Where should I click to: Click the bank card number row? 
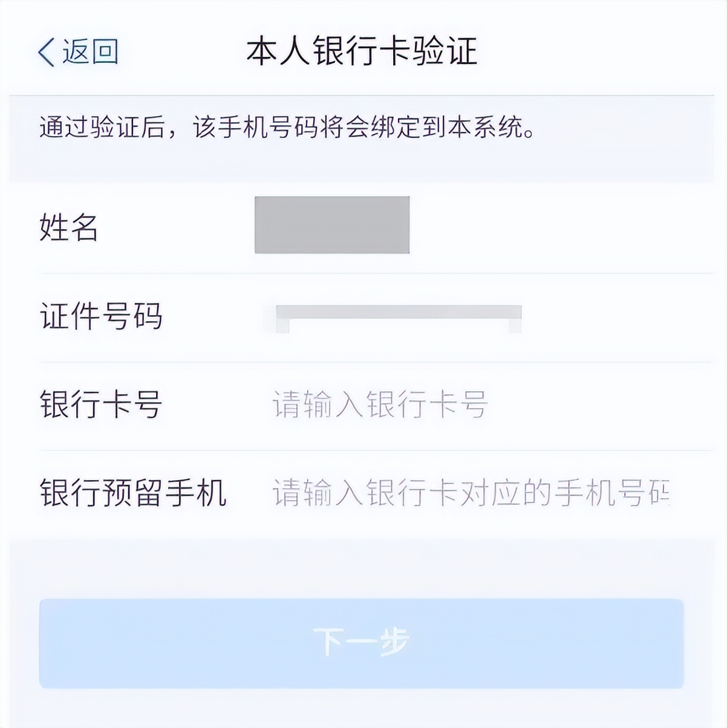click(363, 404)
